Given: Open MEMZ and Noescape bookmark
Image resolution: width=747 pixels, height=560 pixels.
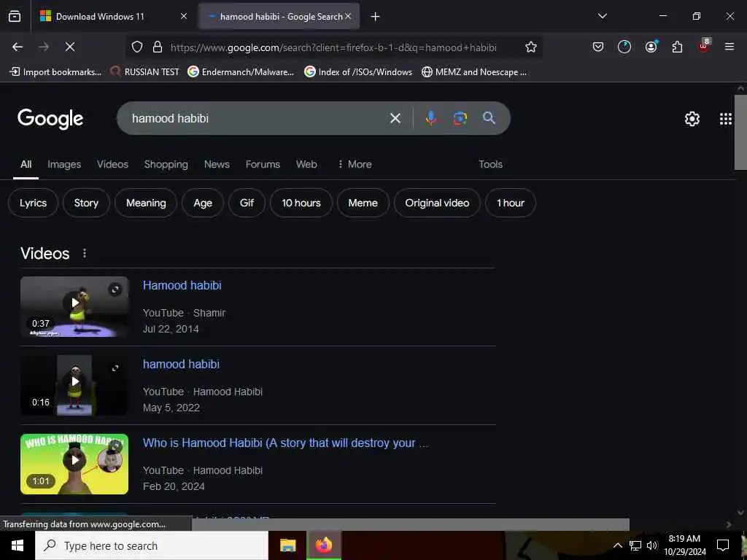Looking at the screenshot, I should point(474,72).
